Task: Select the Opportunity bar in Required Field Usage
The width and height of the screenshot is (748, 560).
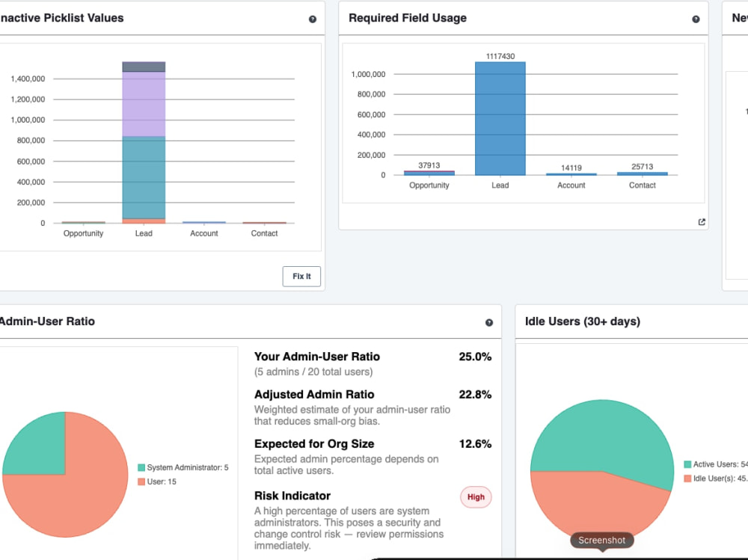Action: (x=429, y=173)
